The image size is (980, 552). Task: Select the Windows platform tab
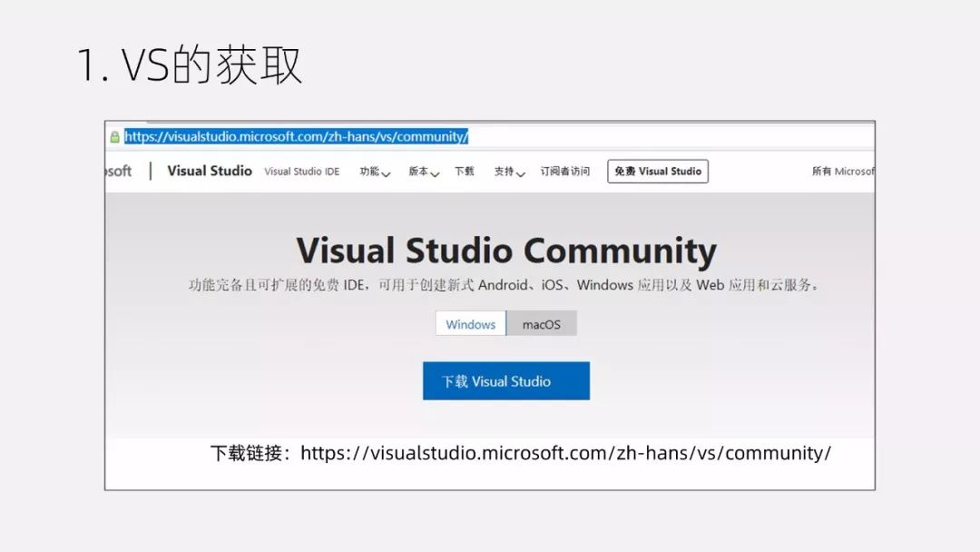pyautogui.click(x=470, y=324)
